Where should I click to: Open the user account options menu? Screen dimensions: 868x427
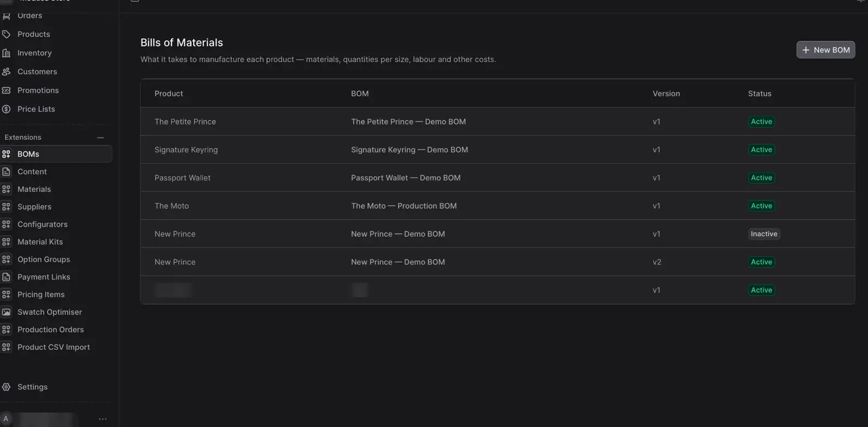pyautogui.click(x=103, y=419)
